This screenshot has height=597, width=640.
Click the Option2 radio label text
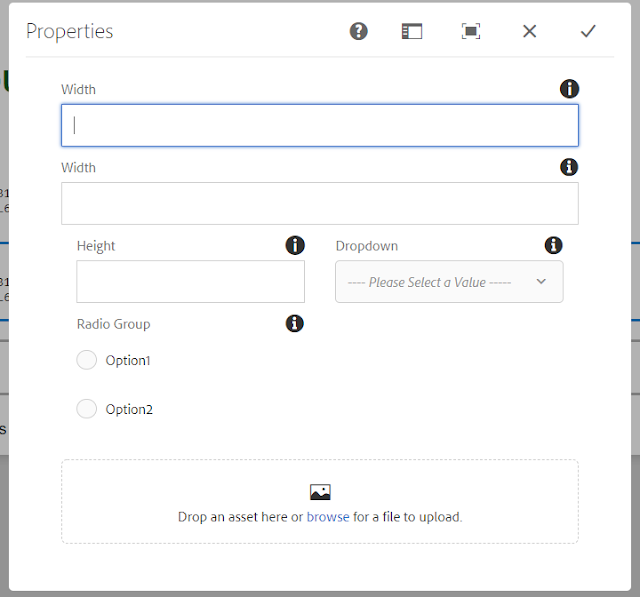tap(129, 409)
